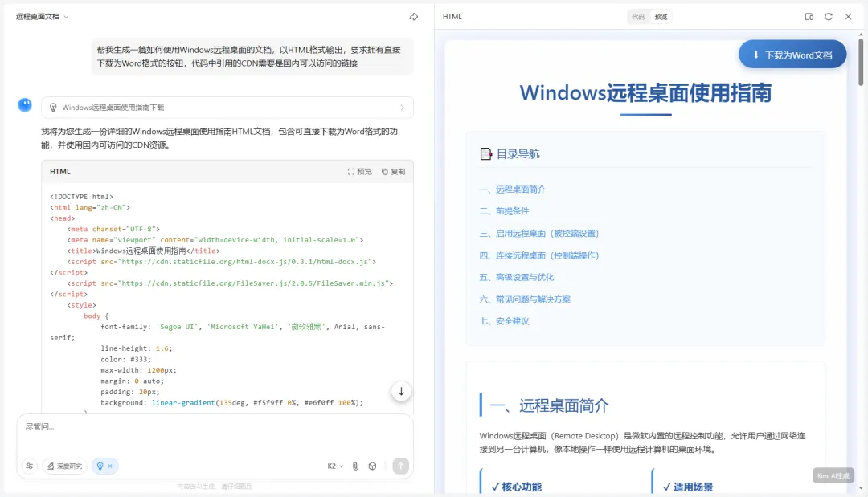The height and width of the screenshot is (497, 868).
Task: Switch to the 预览 tab in panel header
Action: point(661,17)
